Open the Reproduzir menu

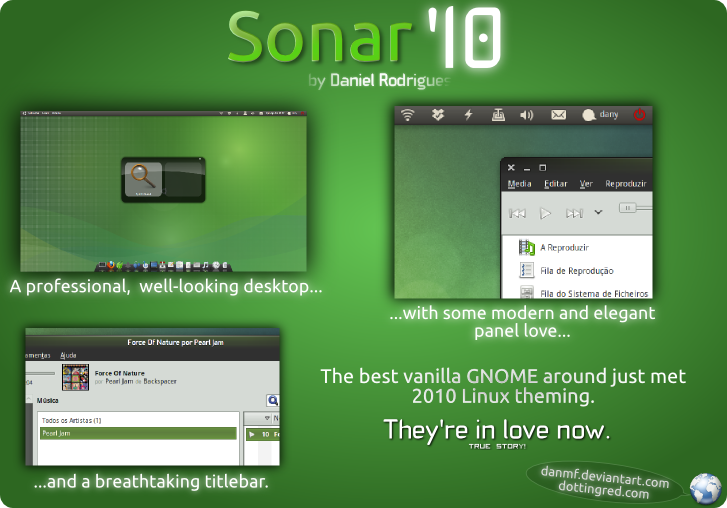(x=625, y=184)
